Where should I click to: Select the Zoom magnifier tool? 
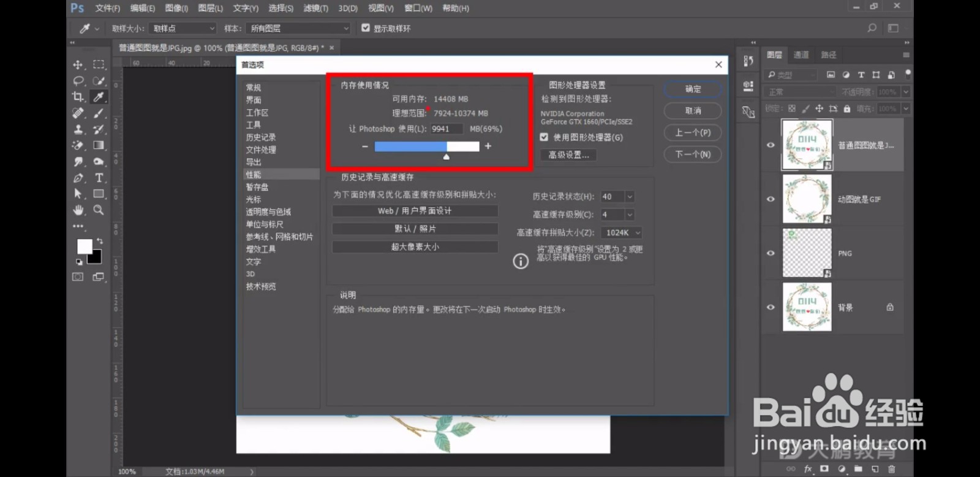coord(98,210)
